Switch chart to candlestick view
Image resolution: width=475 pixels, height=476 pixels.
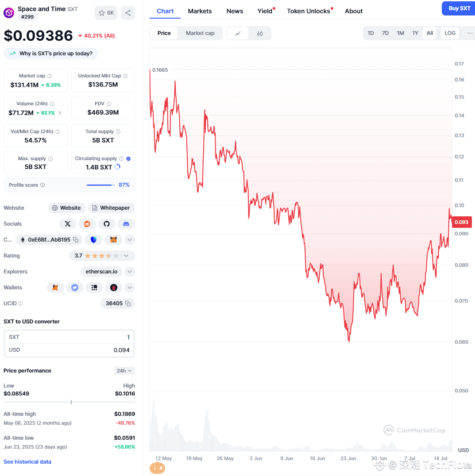click(260, 33)
